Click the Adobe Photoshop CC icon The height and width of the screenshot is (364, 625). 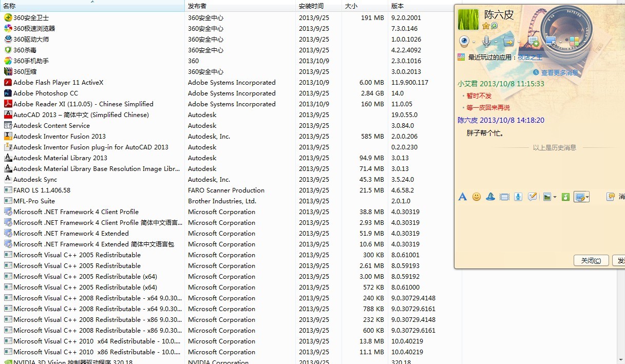pyautogui.click(x=8, y=93)
